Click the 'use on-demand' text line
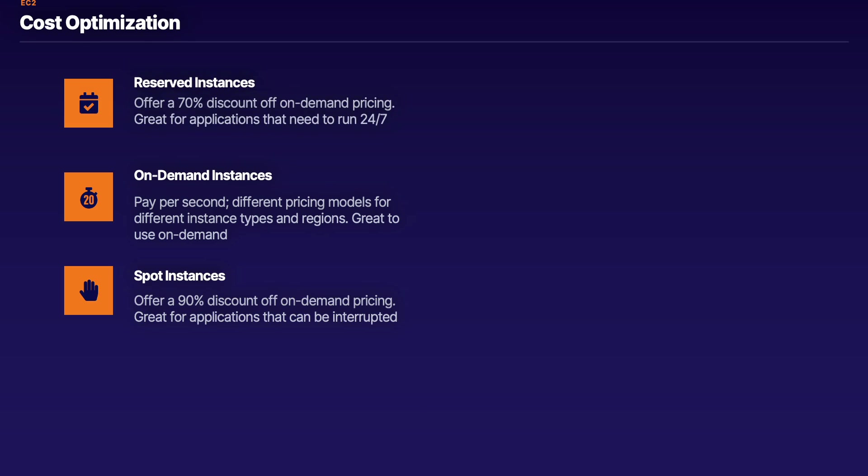Screen dimensions: 868x476 [x=180, y=235]
